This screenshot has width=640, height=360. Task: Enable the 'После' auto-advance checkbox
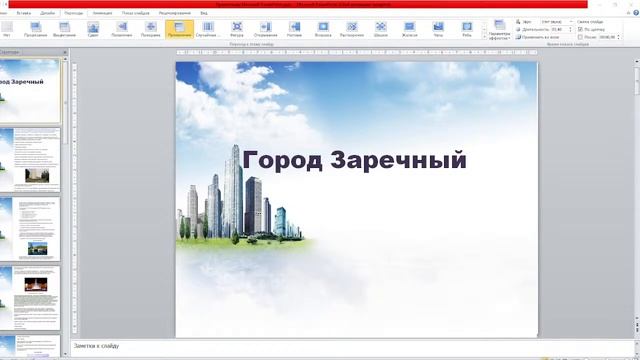[x=580, y=37]
